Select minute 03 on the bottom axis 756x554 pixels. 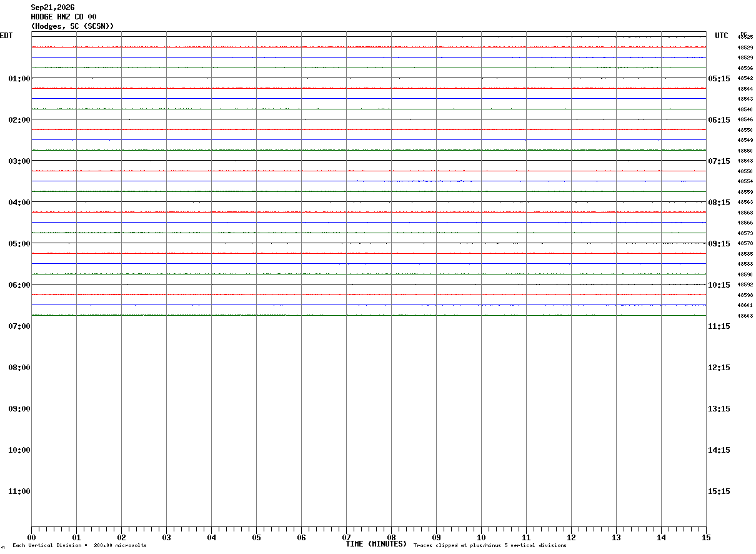pyautogui.click(x=166, y=537)
